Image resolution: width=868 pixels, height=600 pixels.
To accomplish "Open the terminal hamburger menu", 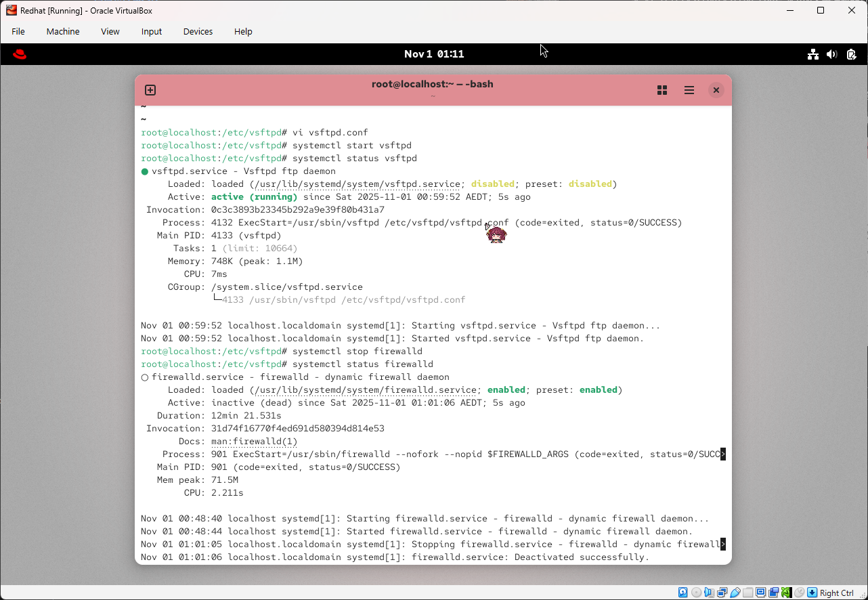I will coord(689,89).
